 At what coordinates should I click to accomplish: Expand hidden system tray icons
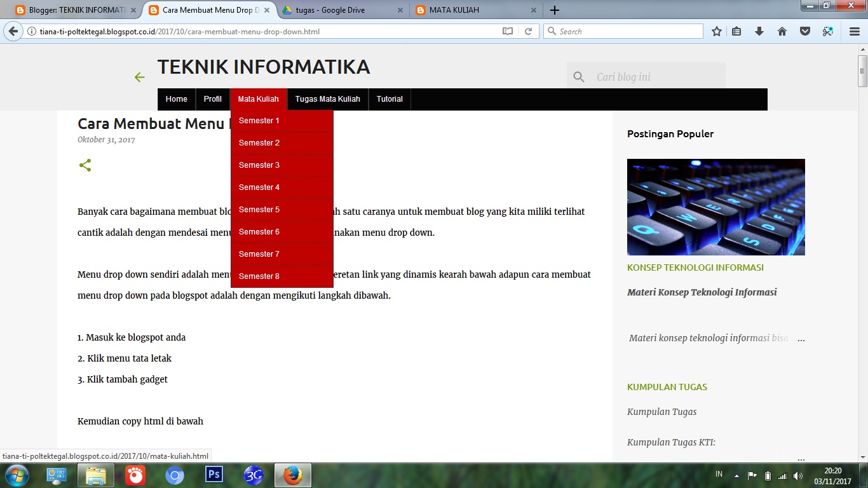735,475
